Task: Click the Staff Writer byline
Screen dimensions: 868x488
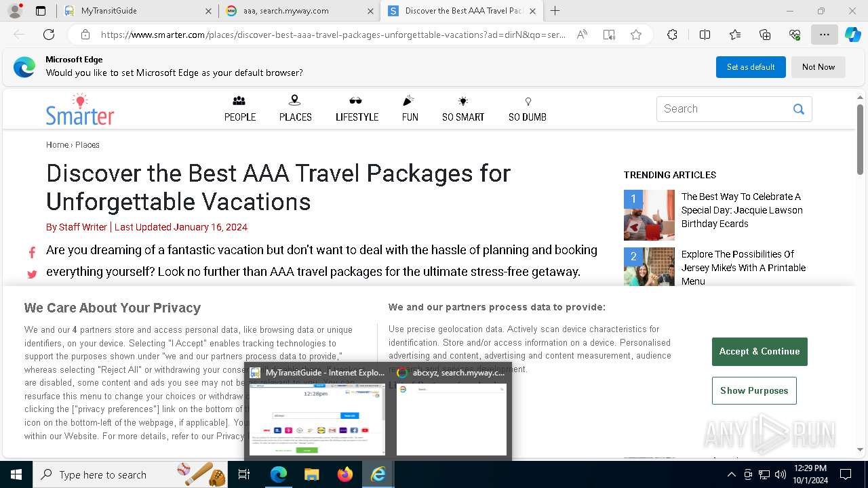Action: pyautogui.click(x=83, y=227)
